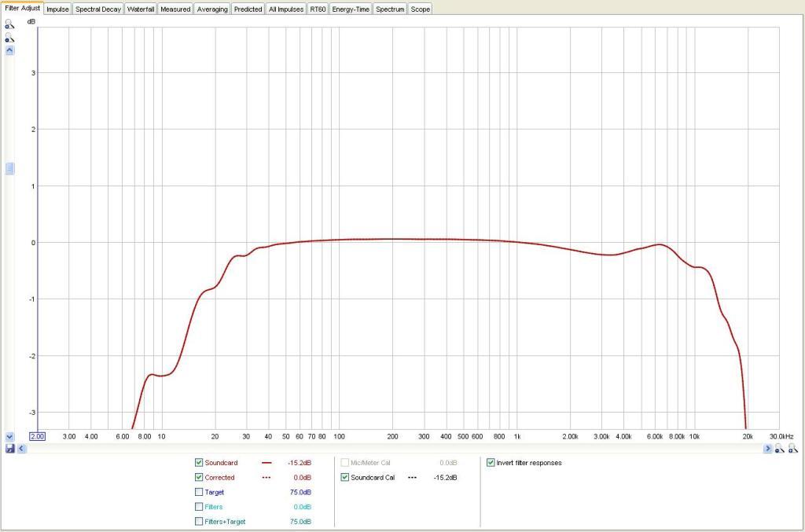Click the floppy disk save graph icon
The width and height of the screenshot is (805, 532).
[9, 449]
